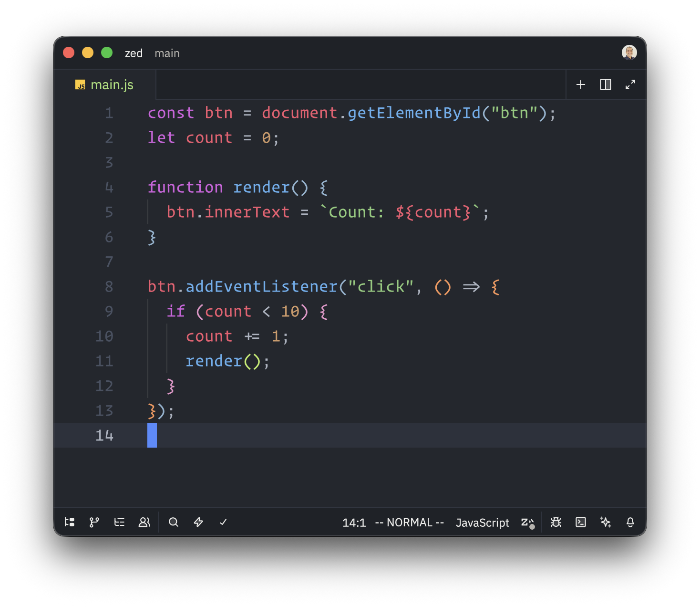
Task: Click innerText on line 5
Action: tap(247, 212)
